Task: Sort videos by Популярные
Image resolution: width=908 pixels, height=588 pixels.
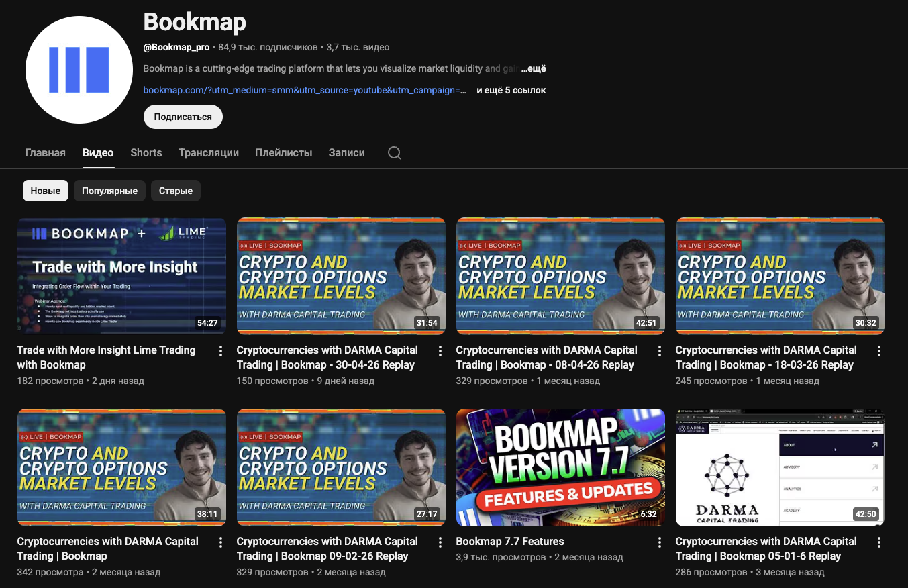Action: [x=110, y=191]
